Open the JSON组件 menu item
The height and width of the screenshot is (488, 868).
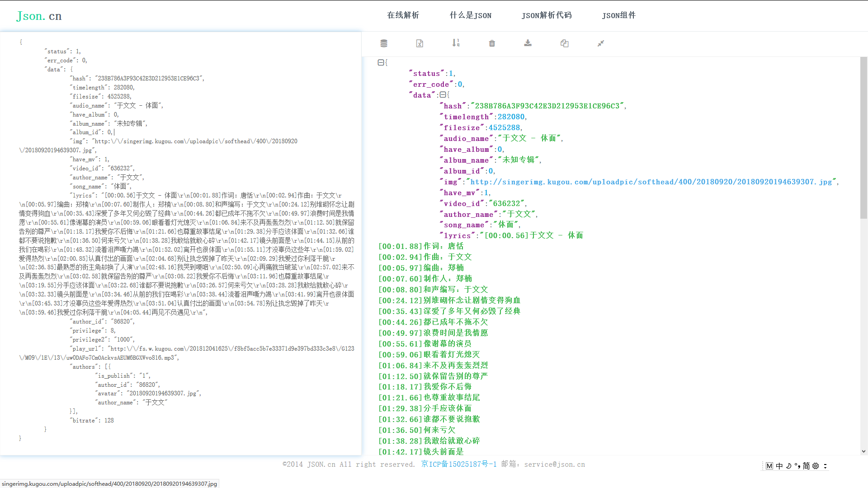[619, 15]
